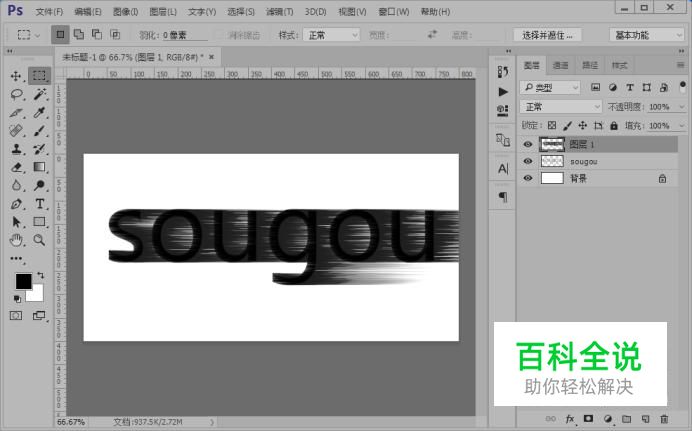The height and width of the screenshot is (431, 692).
Task: Select the Zoom tool
Action: [x=39, y=240]
